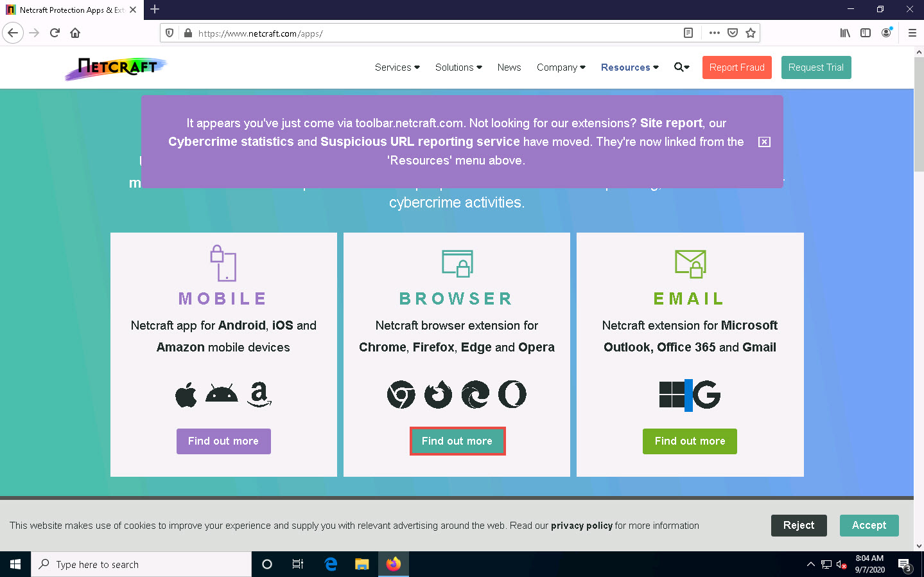Click the muted volume tray icon

pyautogui.click(x=841, y=565)
